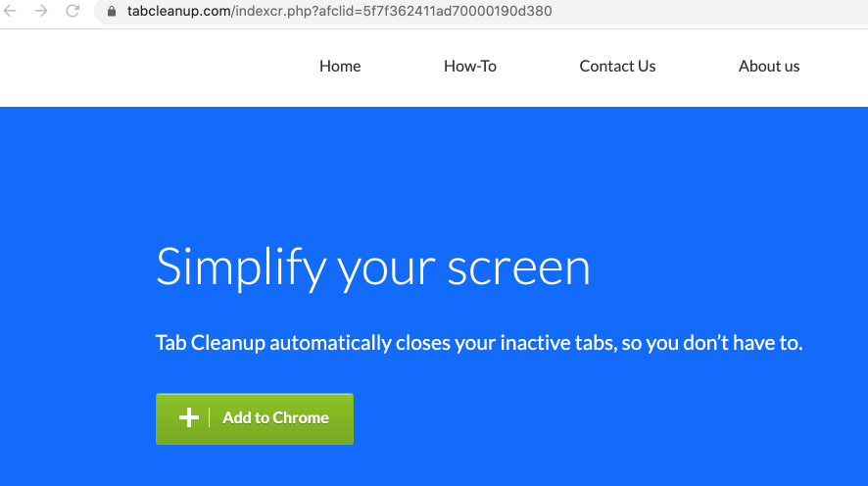Click the word "screen" in the headline
This screenshot has width=868, height=486.
[x=518, y=267]
